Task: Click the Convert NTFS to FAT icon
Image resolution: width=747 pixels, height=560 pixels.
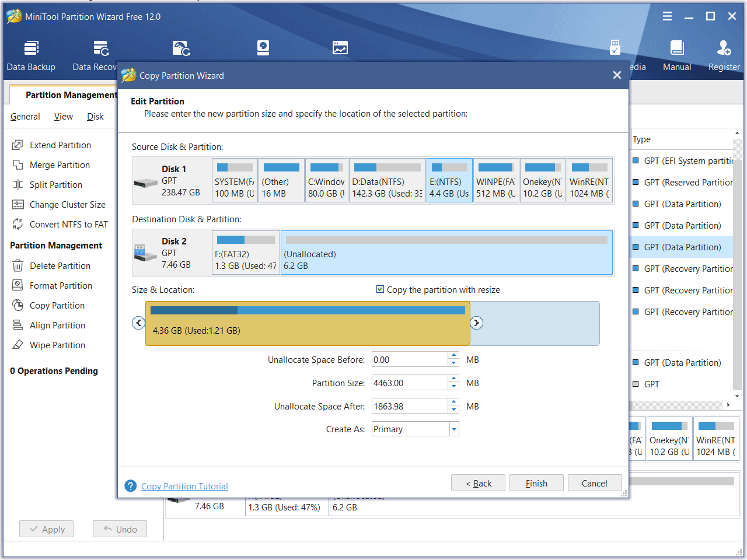Action: click(18, 224)
